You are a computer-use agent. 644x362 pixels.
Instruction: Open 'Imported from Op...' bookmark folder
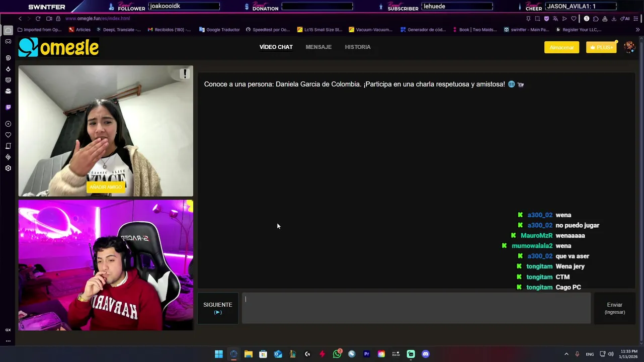[x=39, y=30]
